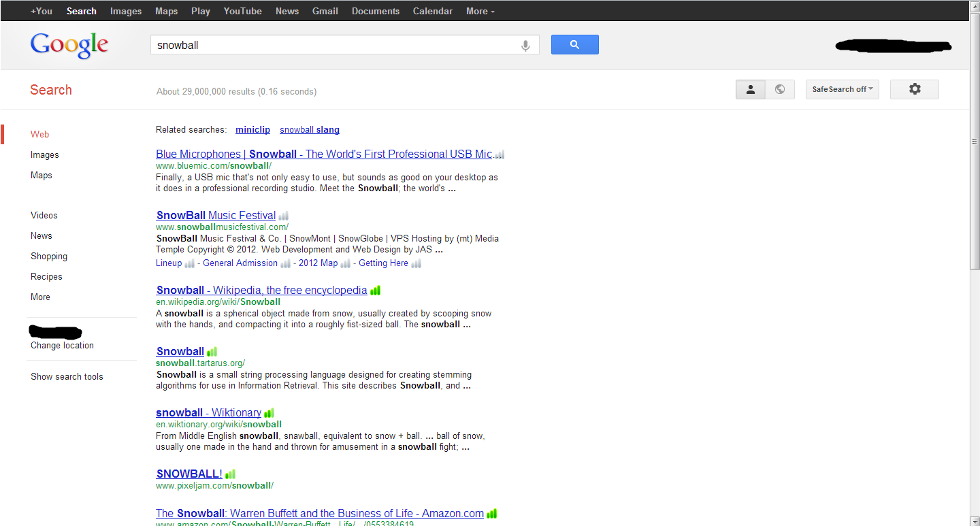Click rating bars beside tartarus Snowball result
The height and width of the screenshot is (526, 980).
pos(212,352)
